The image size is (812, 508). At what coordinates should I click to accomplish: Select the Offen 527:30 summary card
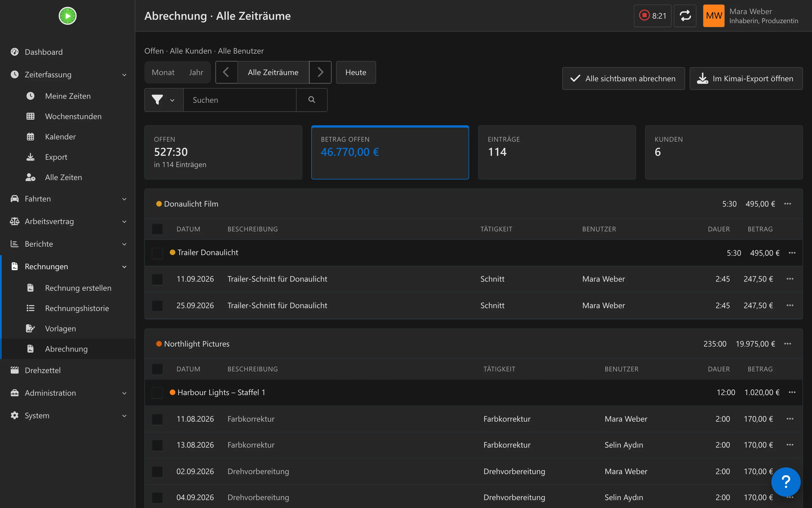[x=223, y=152]
